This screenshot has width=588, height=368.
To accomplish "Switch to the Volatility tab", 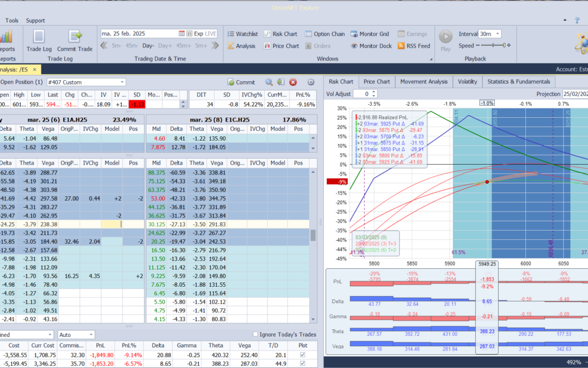I will [x=467, y=81].
